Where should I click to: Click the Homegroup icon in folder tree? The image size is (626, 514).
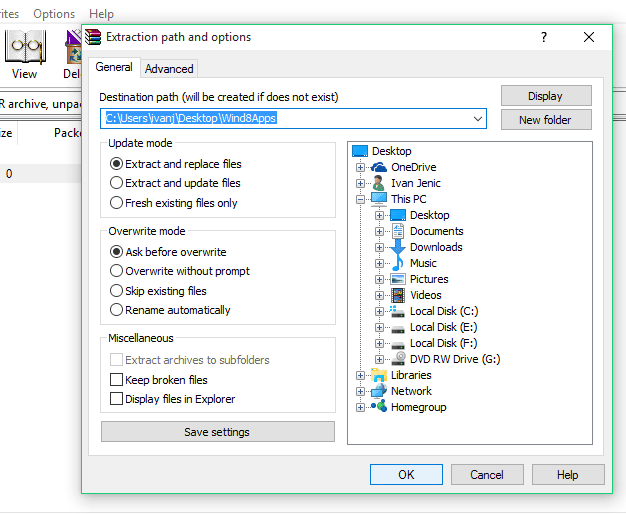click(x=378, y=406)
